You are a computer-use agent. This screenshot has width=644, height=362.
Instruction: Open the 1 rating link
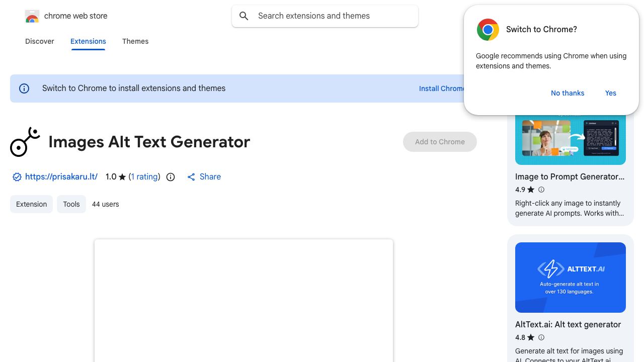[x=144, y=177]
